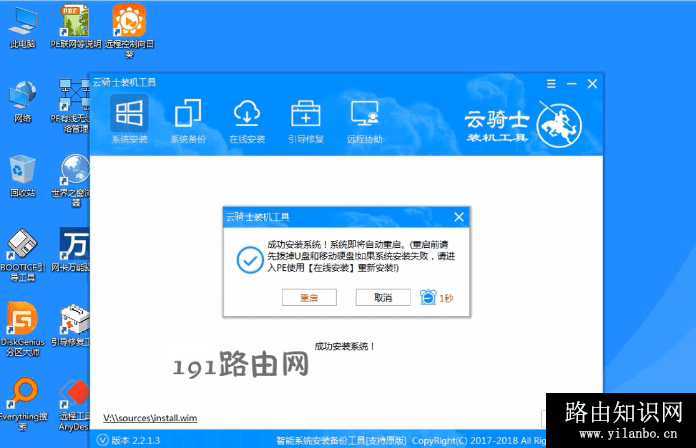Click the 1秒 countdown text

[x=446, y=298]
